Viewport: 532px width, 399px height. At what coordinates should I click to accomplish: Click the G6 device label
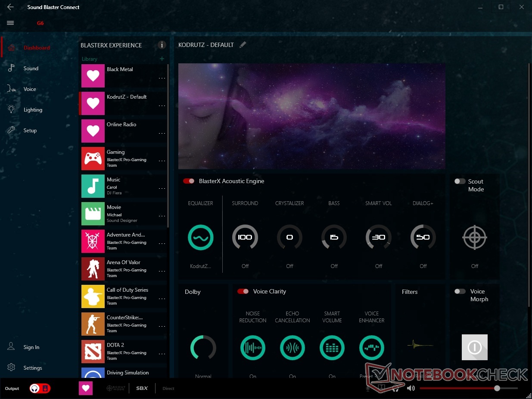(40, 23)
